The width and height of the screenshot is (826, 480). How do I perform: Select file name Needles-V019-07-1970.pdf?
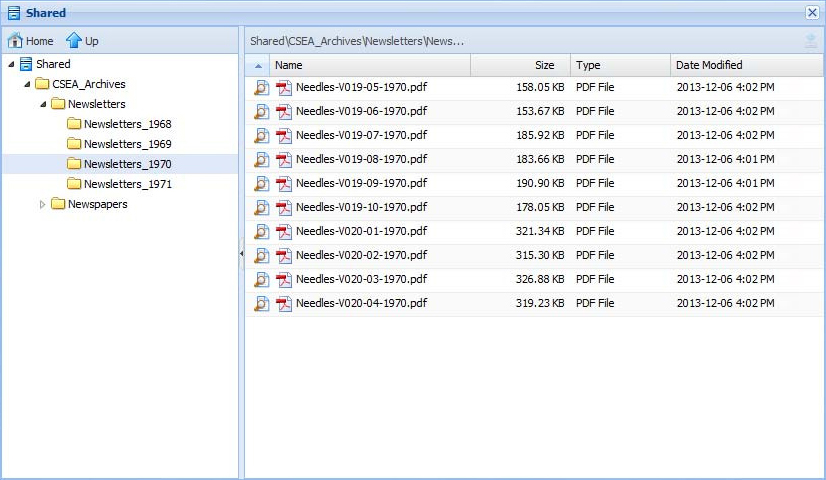361,135
